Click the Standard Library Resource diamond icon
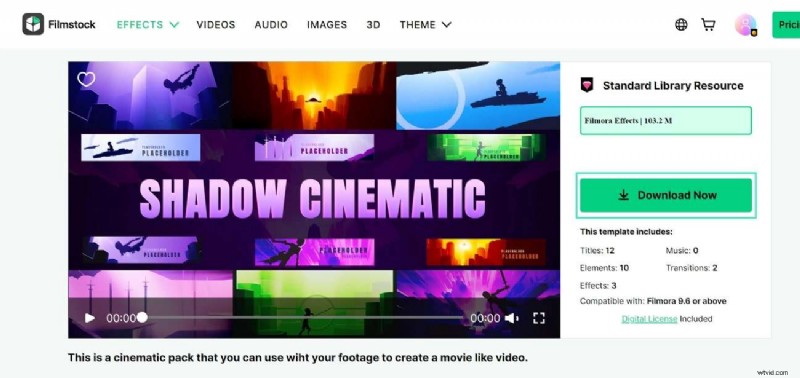Viewport: 800px width, 378px height. click(587, 85)
